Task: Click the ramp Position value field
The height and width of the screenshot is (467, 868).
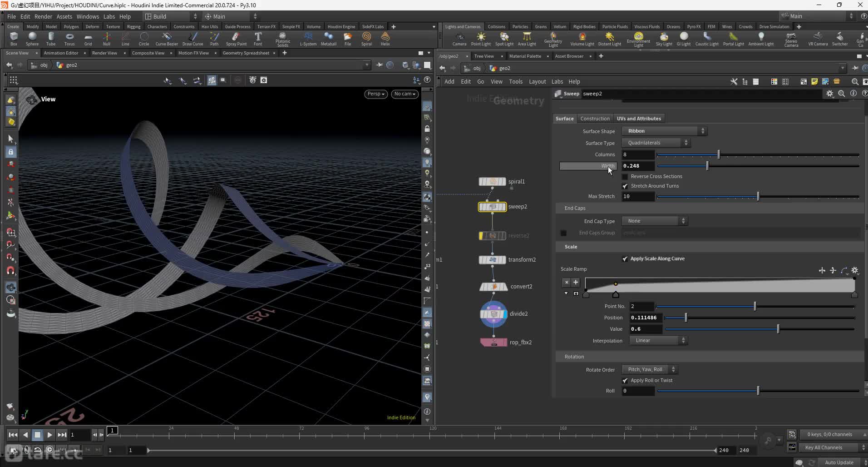Action: point(646,318)
